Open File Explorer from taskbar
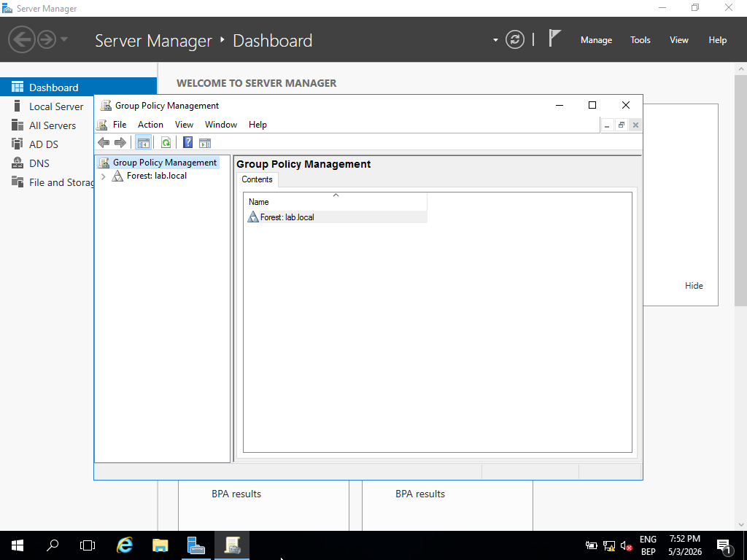The width and height of the screenshot is (747, 560). tap(160, 545)
